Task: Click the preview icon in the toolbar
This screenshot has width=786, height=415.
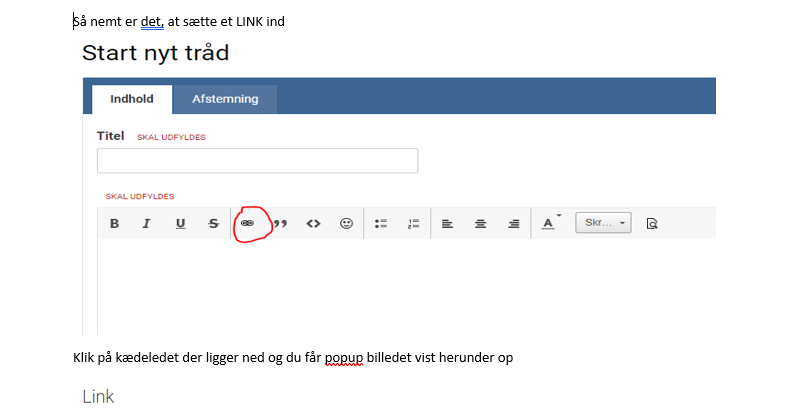Action: (x=652, y=224)
